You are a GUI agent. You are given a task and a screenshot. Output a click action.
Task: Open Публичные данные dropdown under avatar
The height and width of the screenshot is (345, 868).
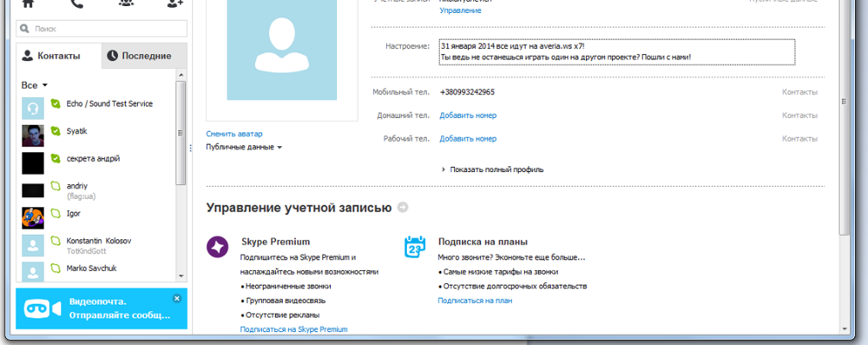244,147
